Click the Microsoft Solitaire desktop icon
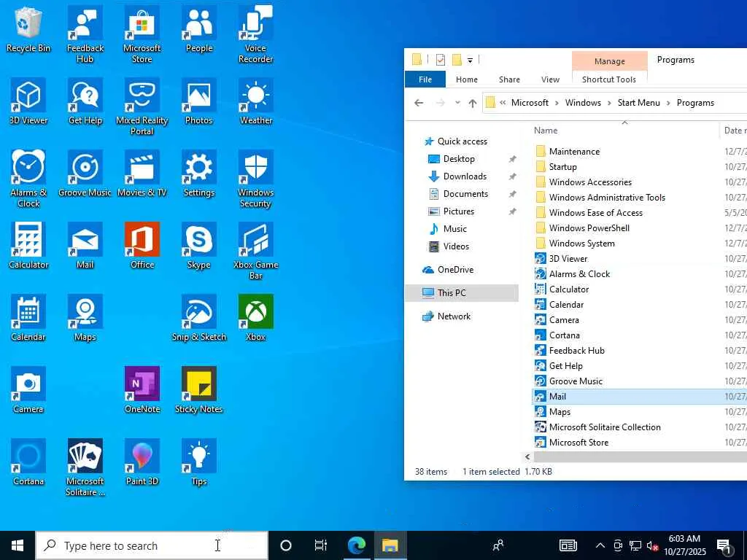Viewport: 747px width, 560px height. point(85,467)
